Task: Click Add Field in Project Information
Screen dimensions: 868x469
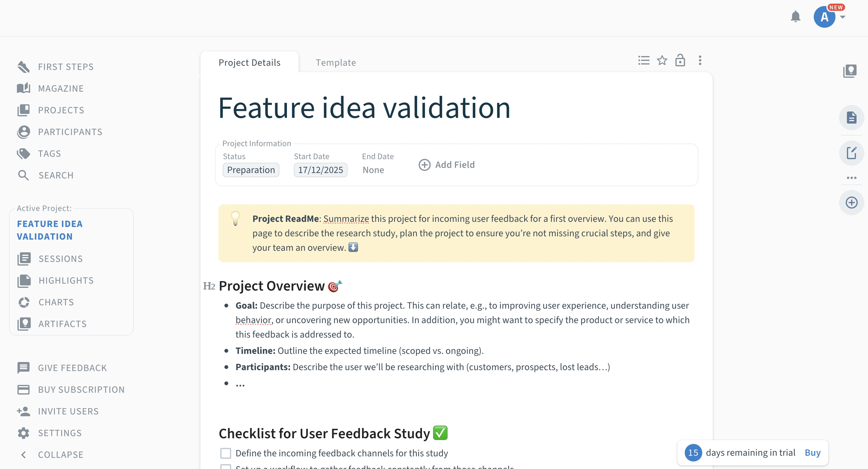Action: (x=447, y=165)
